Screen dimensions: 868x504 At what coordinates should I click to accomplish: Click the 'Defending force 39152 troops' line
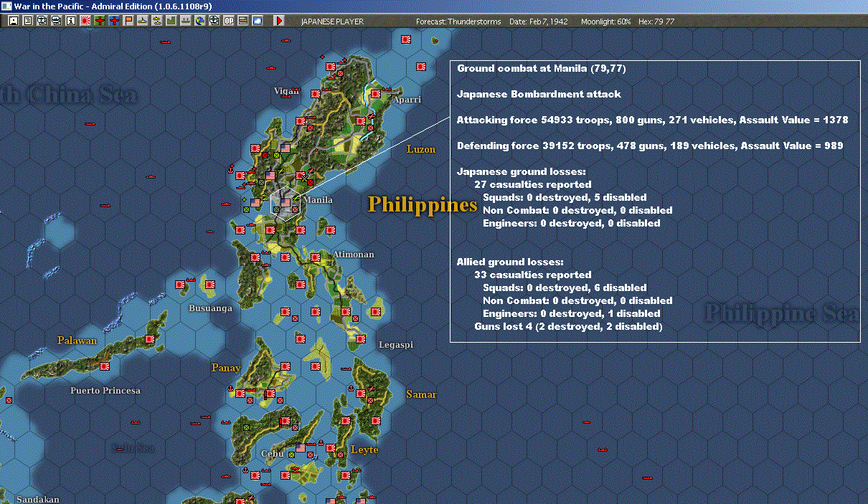650,146
